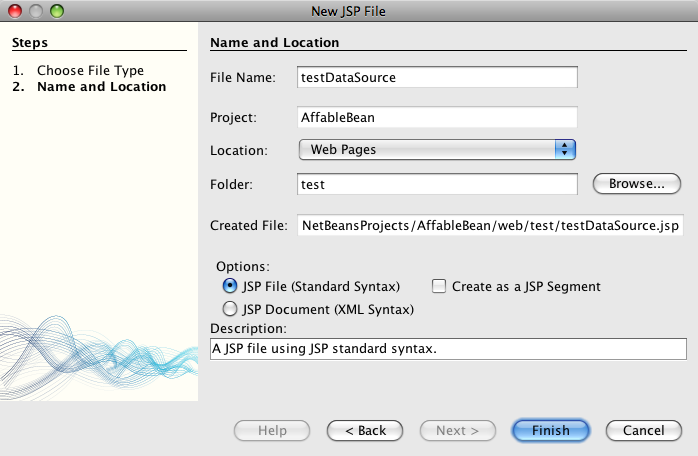
Task: Open the Location dropdown showing Web Pages
Action: pyautogui.click(x=438, y=150)
